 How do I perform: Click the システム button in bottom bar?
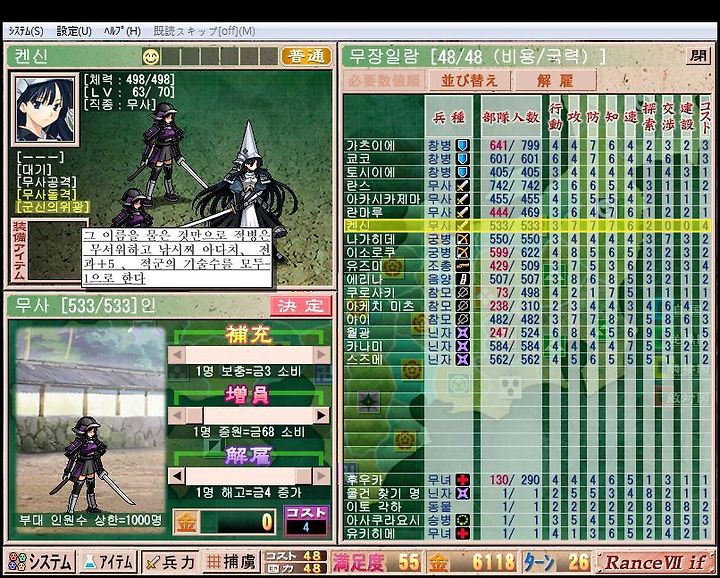[x=41, y=562]
